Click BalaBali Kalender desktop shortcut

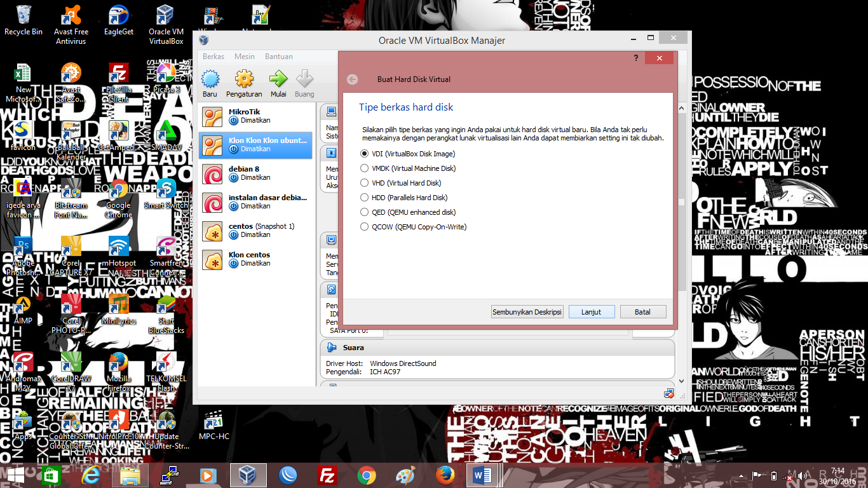71,140
